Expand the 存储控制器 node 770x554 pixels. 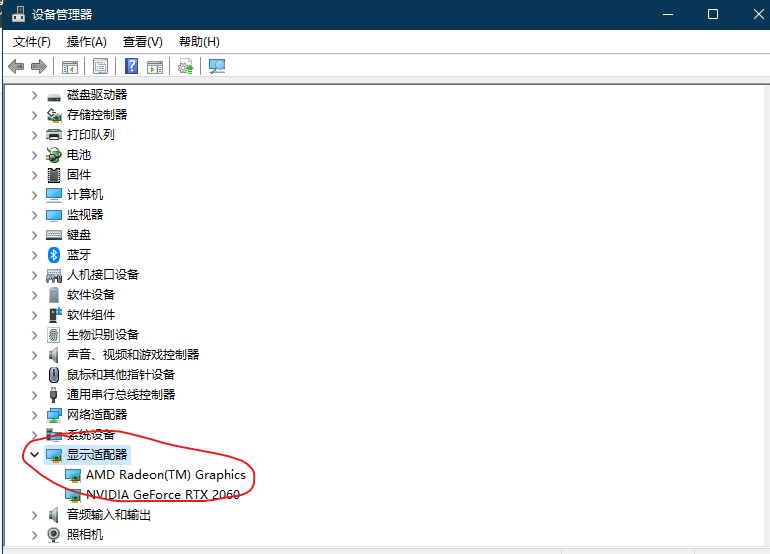34,115
